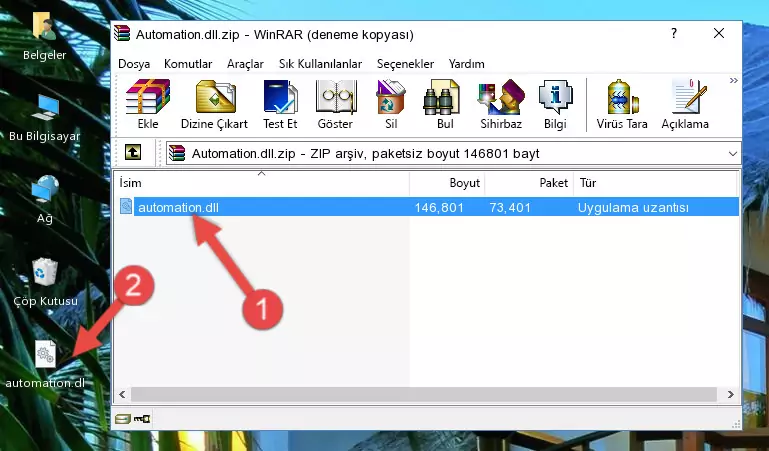This screenshot has width=769, height=451.
Task: Click the drive icon in status bar
Action: [x=122, y=419]
